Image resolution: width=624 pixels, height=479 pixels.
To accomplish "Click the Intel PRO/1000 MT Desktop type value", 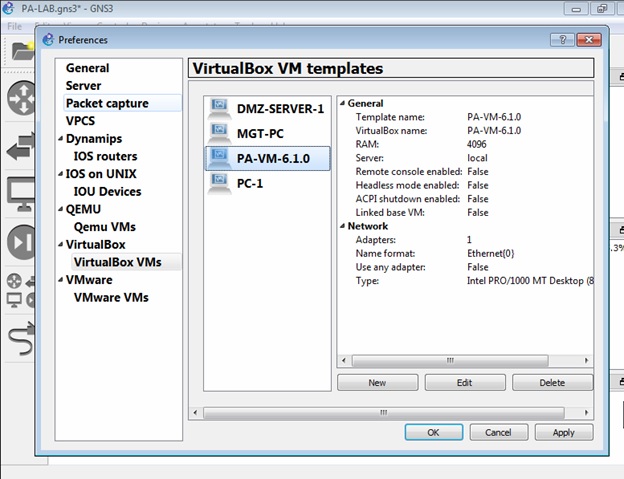I will pos(530,281).
